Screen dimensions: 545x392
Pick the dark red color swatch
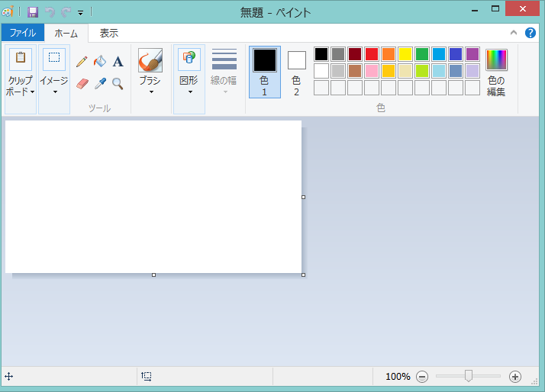(x=355, y=54)
